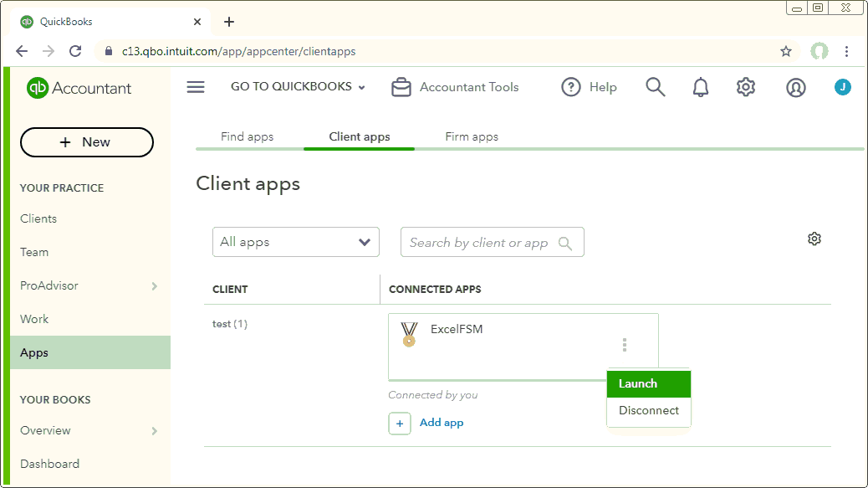
Task: Bookmark this page with star icon
Action: point(786,52)
